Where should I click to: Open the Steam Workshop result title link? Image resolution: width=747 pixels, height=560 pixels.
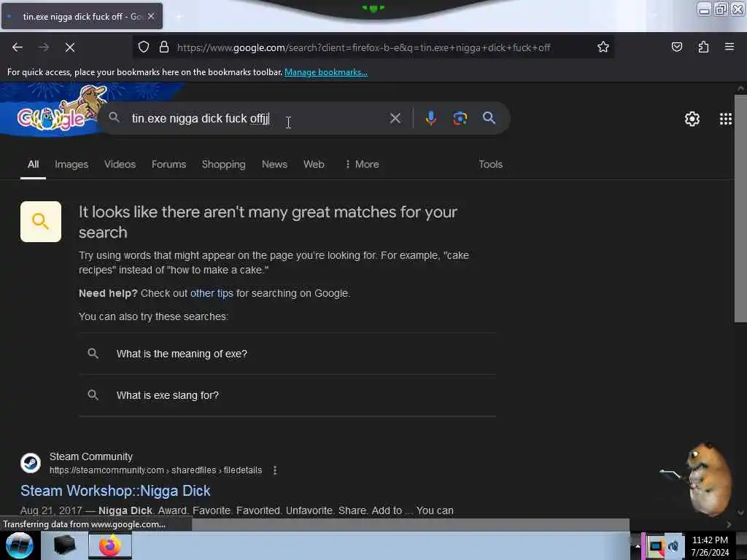[115, 491]
